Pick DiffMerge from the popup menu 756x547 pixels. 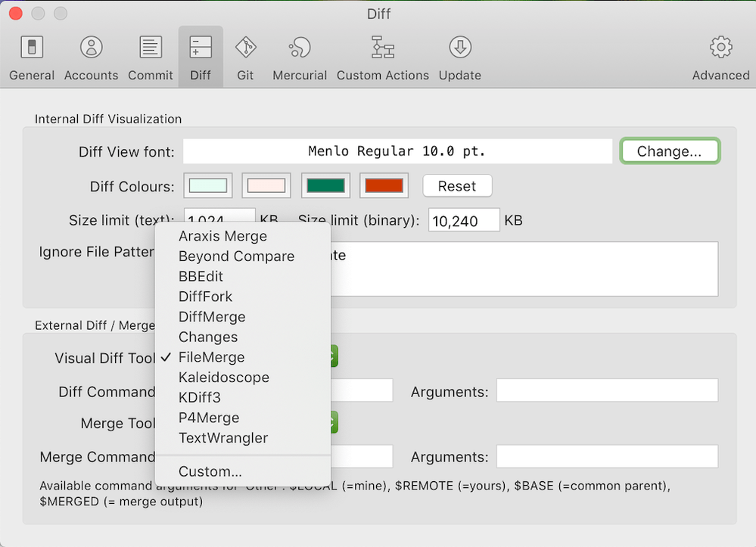(x=243, y=317)
